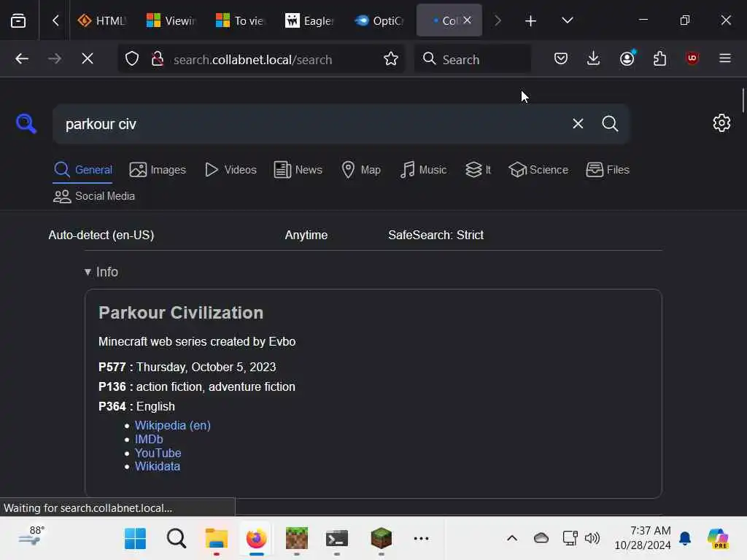This screenshot has height=560, width=747.
Task: Switch to the Viewin browser tab
Action: pyautogui.click(x=171, y=20)
